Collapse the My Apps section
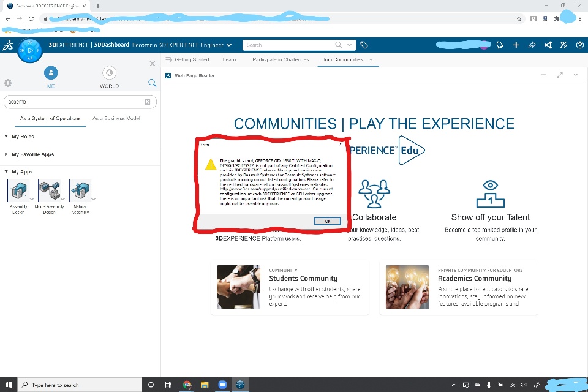 pyautogui.click(x=6, y=171)
